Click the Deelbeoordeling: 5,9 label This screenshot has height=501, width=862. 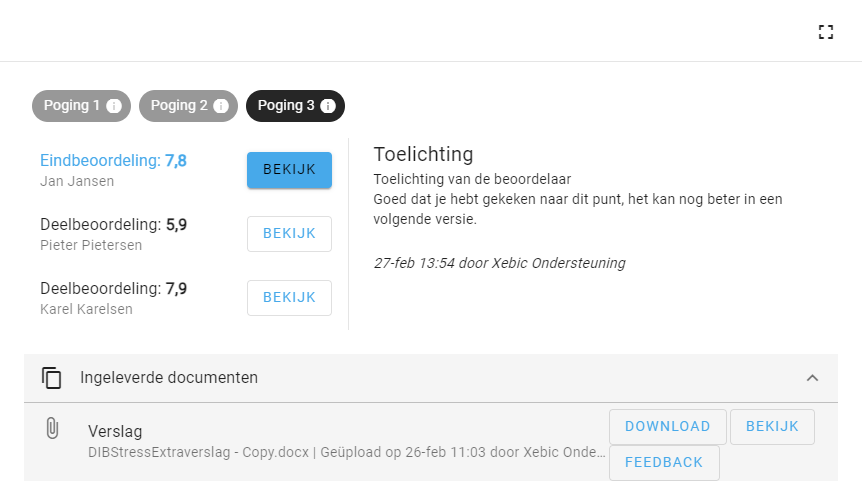(113, 224)
